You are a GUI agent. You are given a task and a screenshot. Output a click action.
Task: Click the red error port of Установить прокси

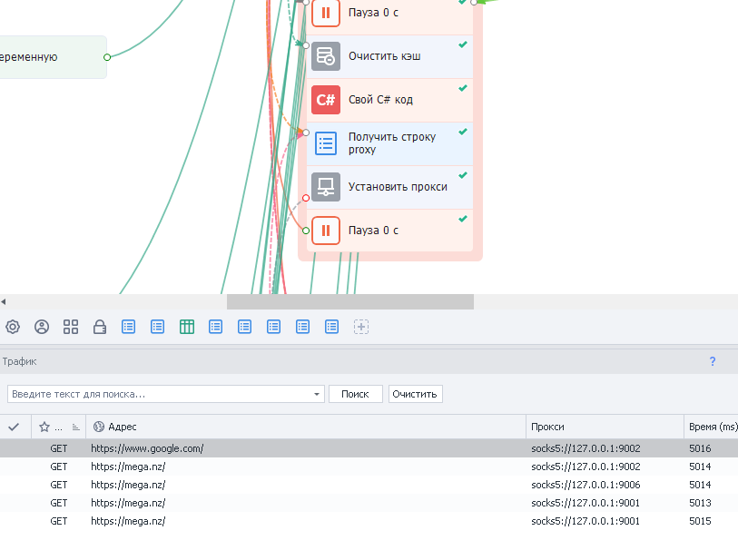[306, 198]
